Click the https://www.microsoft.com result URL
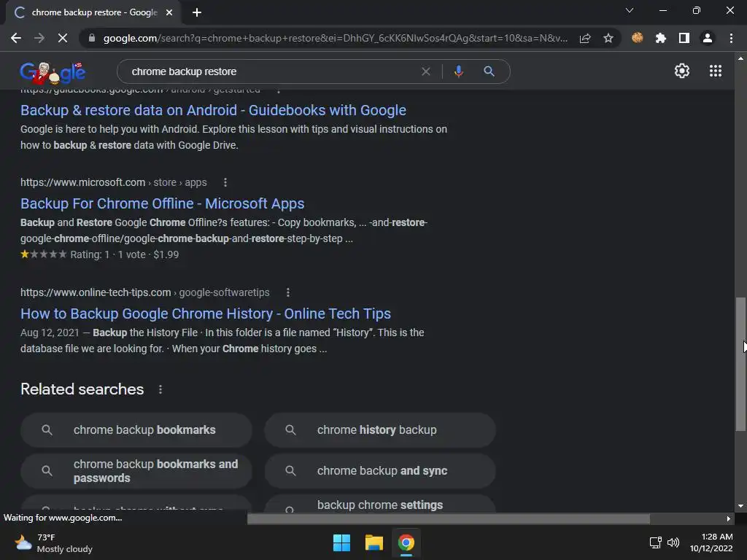747x560 pixels. point(83,182)
